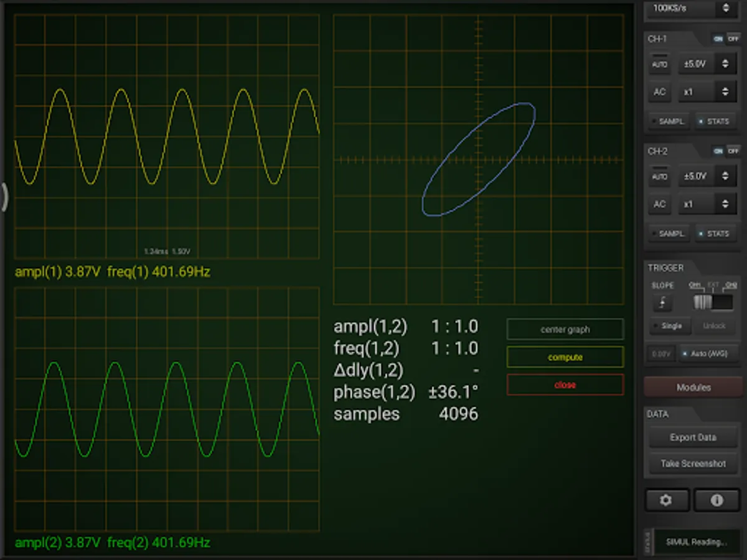This screenshot has height=560, width=747.
Task: Slide the trigger source selector switch
Action: coord(713,302)
